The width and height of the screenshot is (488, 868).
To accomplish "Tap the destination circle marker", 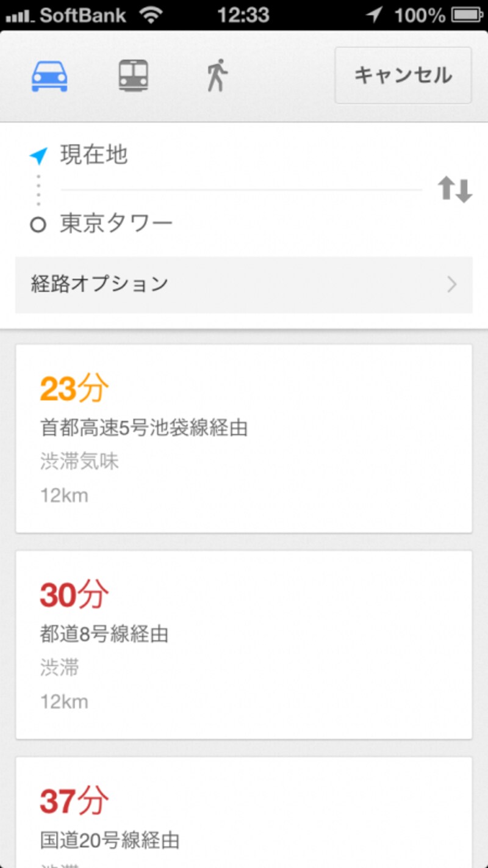I will point(38,225).
